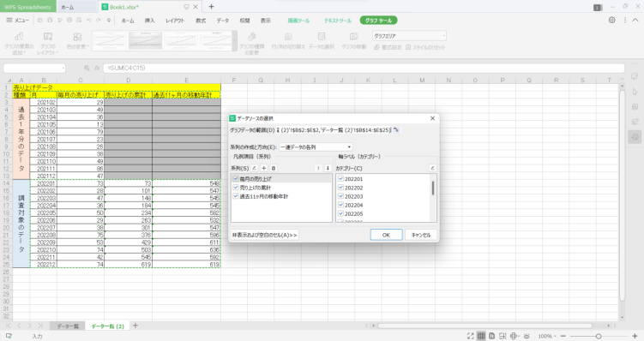Open the zoom percentage 100% dropdown
The image size is (644, 341).
547,336
